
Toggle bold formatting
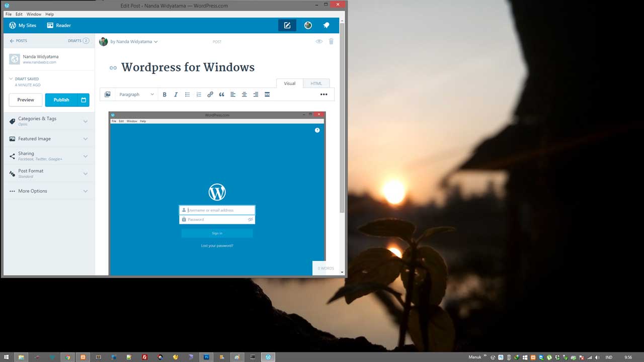165,95
